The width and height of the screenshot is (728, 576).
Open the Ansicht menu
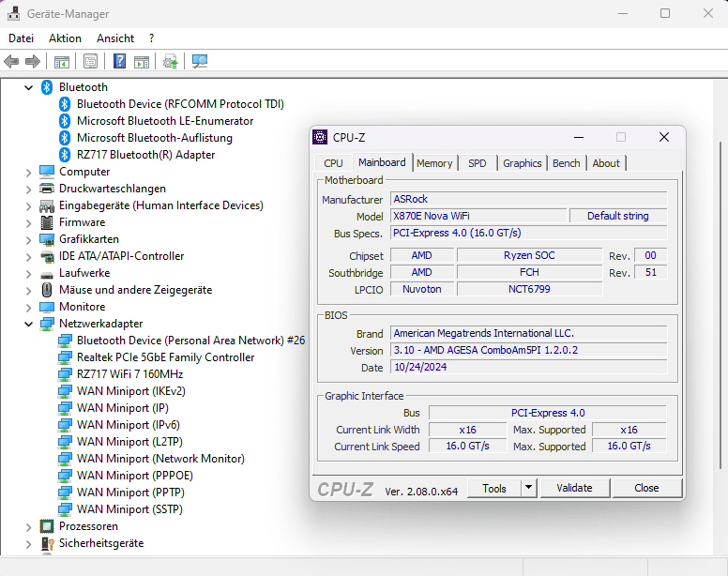pyautogui.click(x=115, y=38)
